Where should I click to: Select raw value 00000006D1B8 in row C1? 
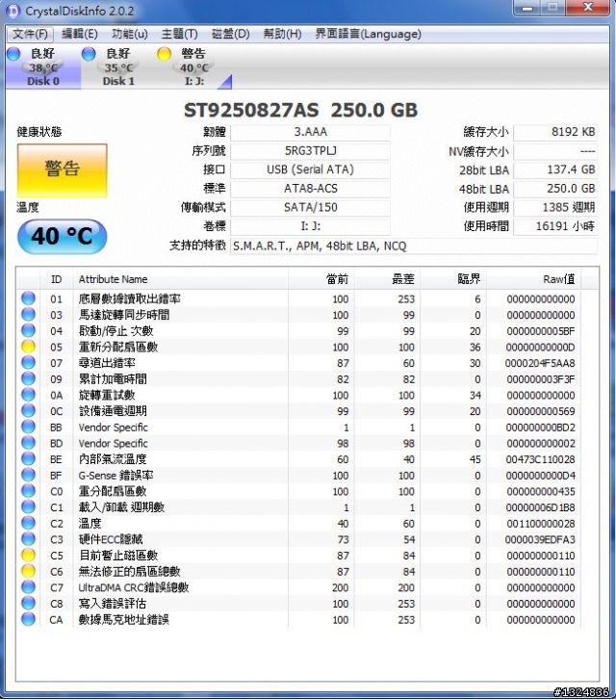(540, 507)
